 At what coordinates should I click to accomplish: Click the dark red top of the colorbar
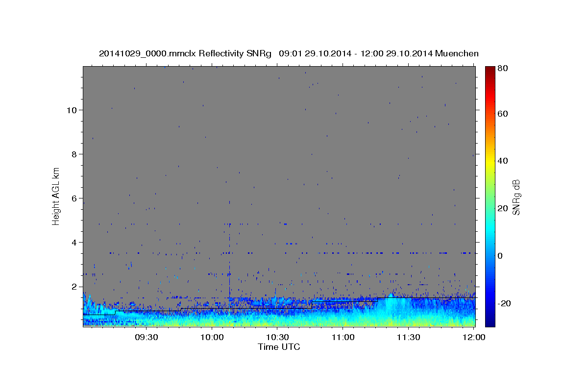(490, 70)
